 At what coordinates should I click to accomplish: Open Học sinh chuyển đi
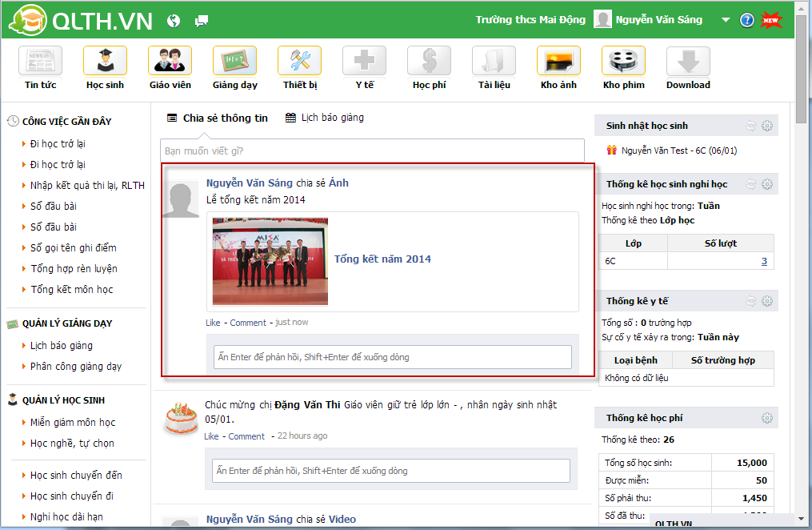[x=71, y=496]
